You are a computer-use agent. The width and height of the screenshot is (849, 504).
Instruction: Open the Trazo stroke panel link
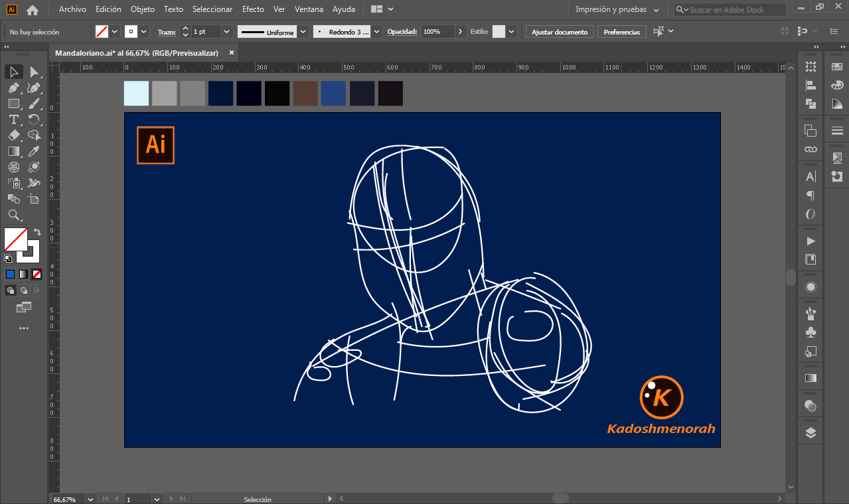coord(167,32)
